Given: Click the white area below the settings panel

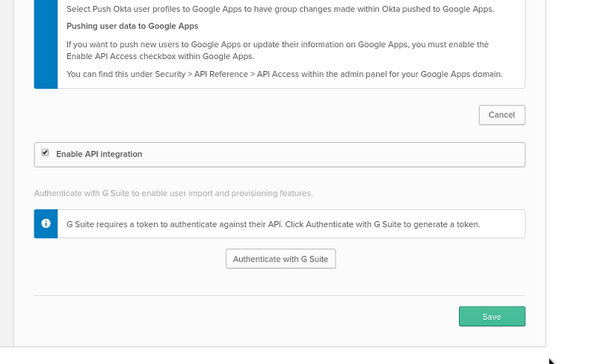Looking at the screenshot, I should tap(273, 356).
